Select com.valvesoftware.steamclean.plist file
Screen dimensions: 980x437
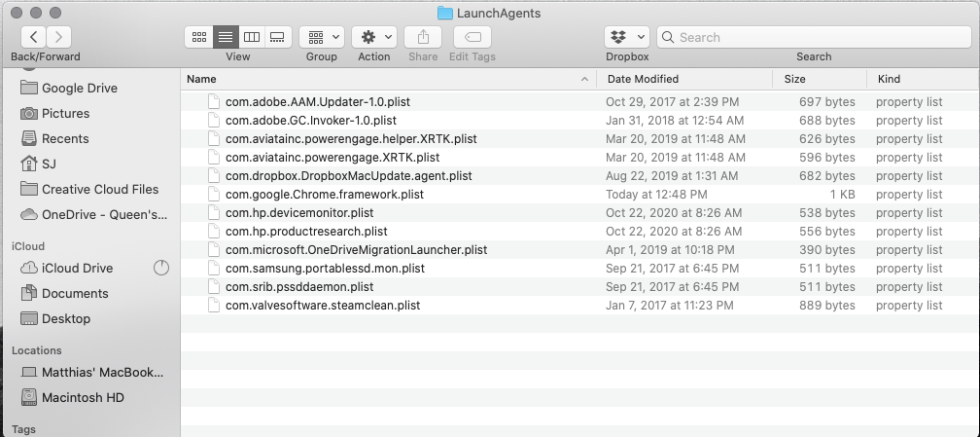pos(322,306)
